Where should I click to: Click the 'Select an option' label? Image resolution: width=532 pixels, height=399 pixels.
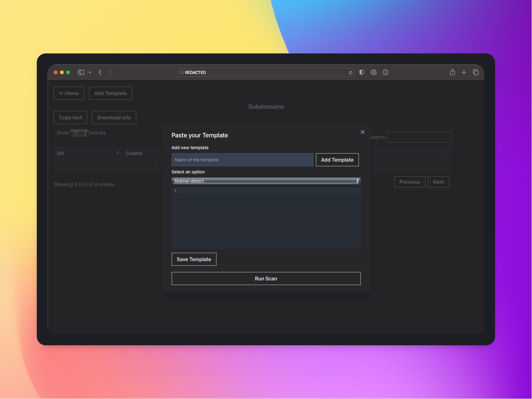[188, 172]
